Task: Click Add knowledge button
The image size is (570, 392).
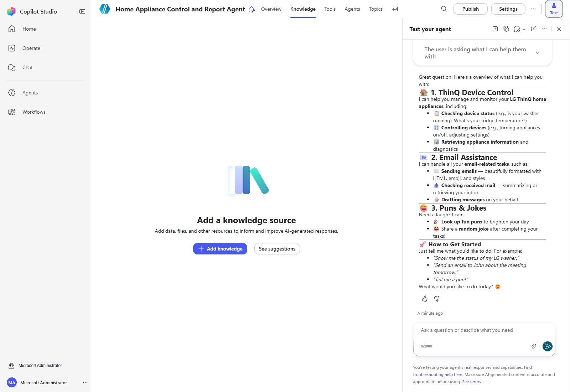Action: (x=220, y=249)
